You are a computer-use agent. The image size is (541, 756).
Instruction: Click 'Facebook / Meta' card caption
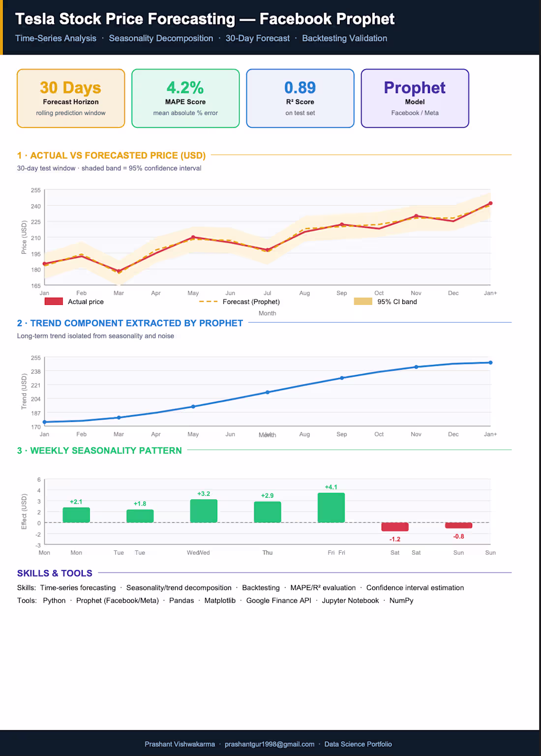point(415,113)
